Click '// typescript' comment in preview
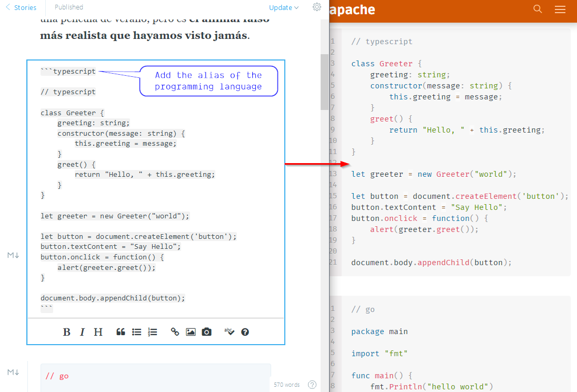The height and width of the screenshot is (392, 577). tap(382, 42)
